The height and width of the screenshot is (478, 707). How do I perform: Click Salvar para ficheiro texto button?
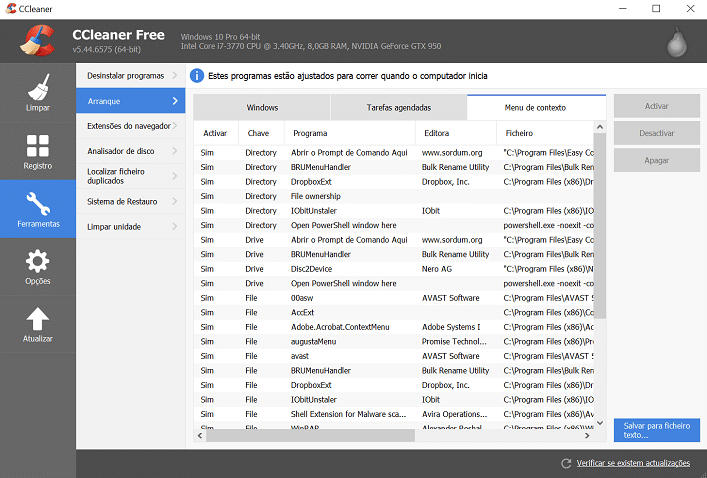pos(656,430)
